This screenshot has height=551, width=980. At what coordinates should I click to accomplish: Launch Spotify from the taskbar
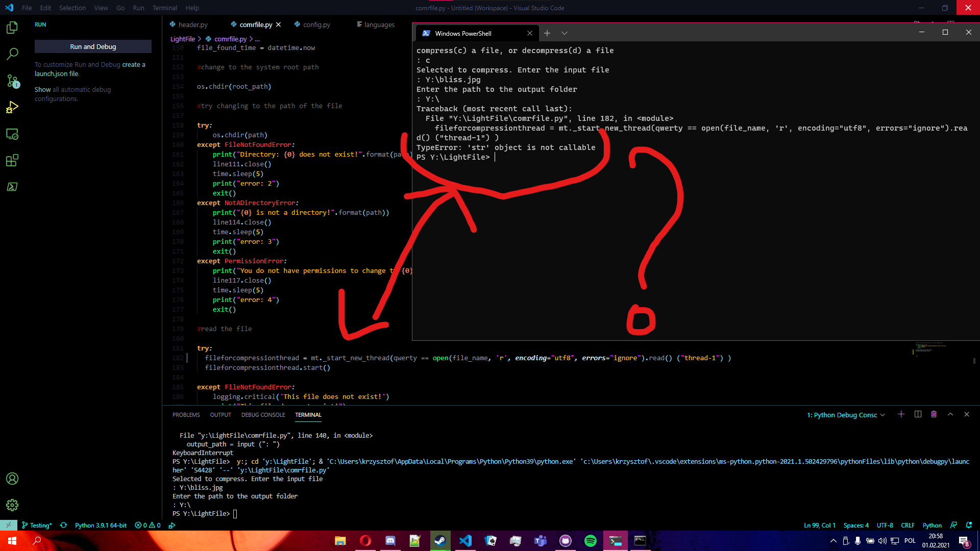[591, 541]
